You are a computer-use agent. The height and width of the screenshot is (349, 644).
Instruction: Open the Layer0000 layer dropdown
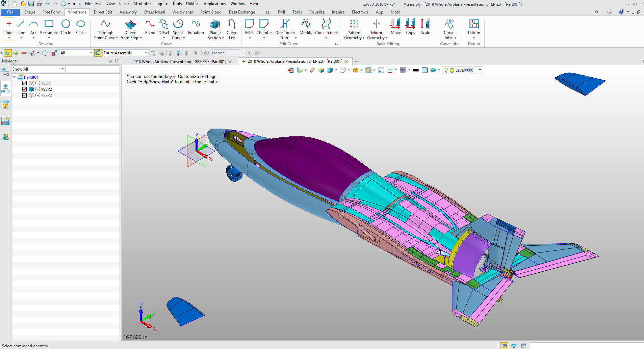point(480,70)
